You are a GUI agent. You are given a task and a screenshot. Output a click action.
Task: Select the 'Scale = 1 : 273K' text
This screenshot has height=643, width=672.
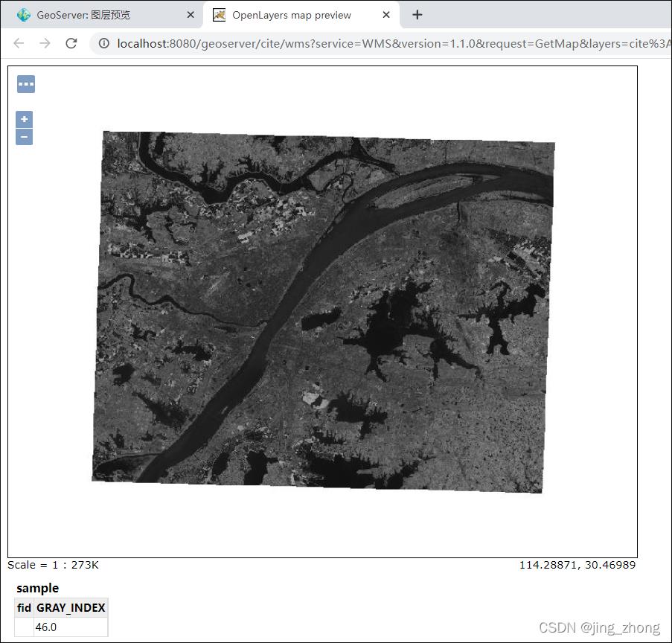click(53, 565)
